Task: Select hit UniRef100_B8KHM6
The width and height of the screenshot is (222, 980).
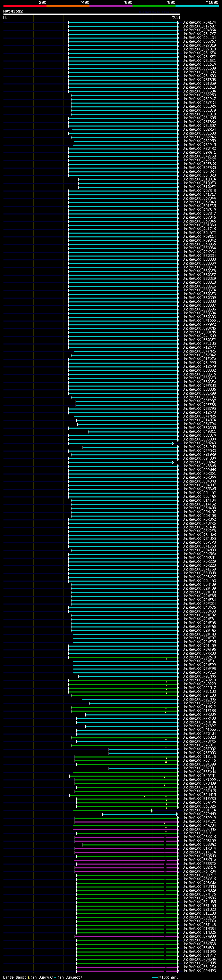Action: pos(199,829)
